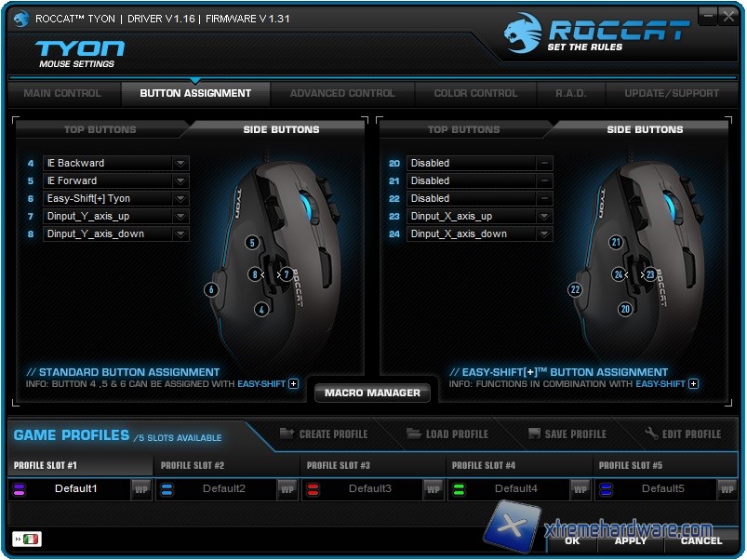Select button marker 6 on the mouse diagram
This screenshot has height=560, width=747.
211,289
